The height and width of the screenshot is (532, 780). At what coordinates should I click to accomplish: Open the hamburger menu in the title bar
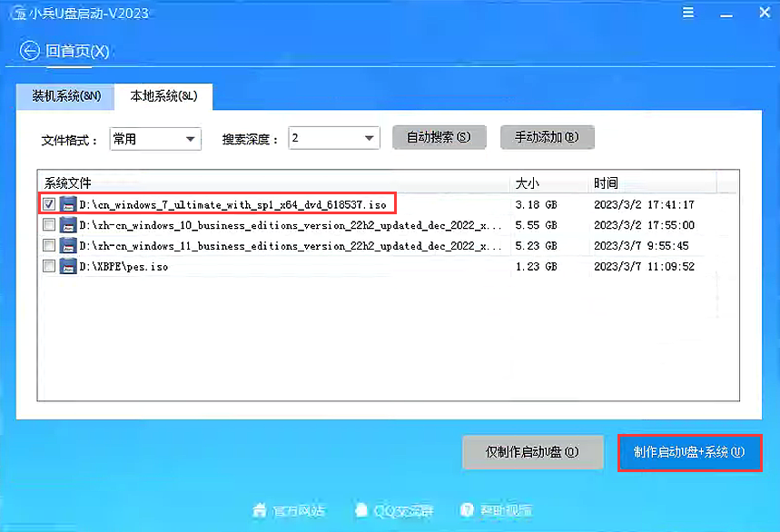pos(687,13)
